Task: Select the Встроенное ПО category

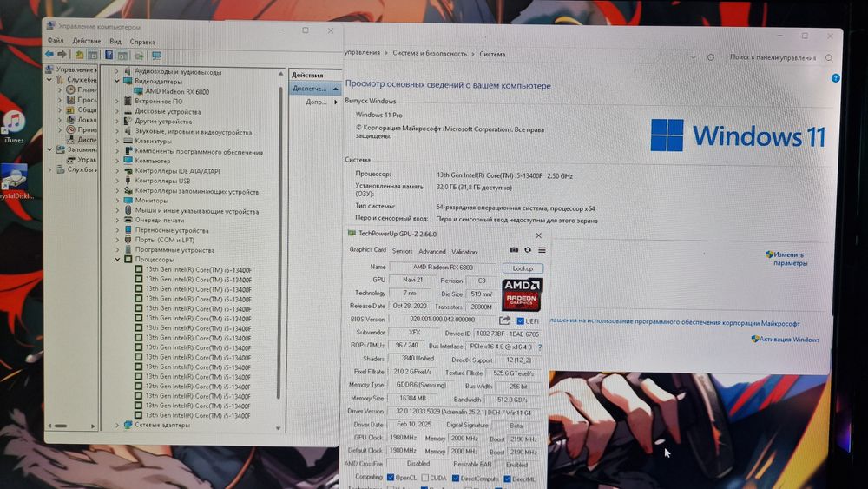Action: [x=158, y=102]
